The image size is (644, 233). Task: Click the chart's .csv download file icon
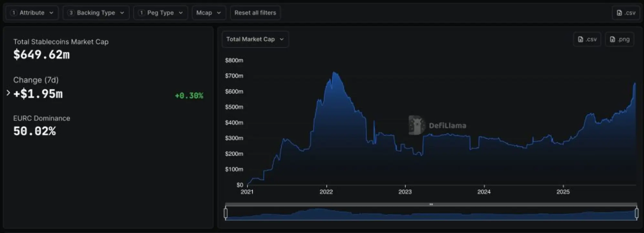pyautogui.click(x=580, y=39)
